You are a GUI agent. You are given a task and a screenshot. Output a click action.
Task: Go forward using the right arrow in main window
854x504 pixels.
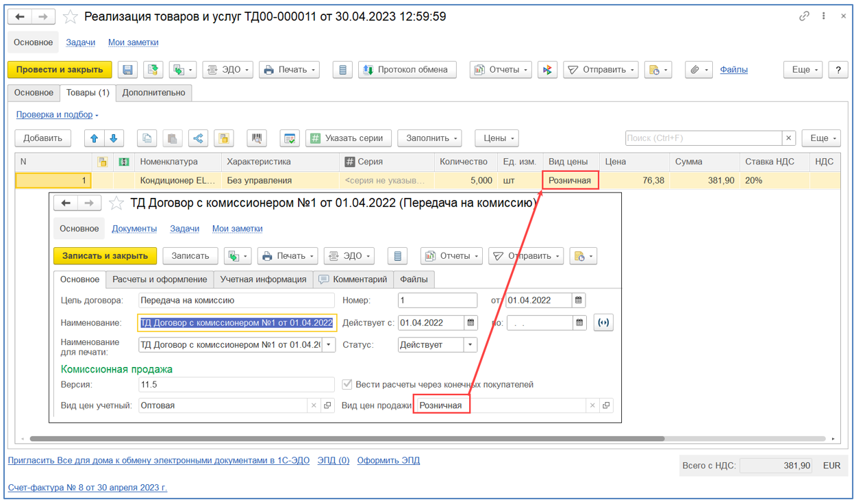click(x=43, y=17)
